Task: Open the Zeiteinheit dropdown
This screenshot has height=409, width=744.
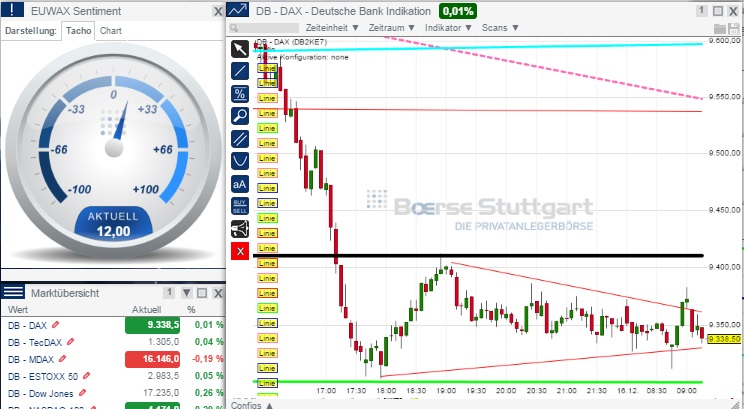Action: 332,28
